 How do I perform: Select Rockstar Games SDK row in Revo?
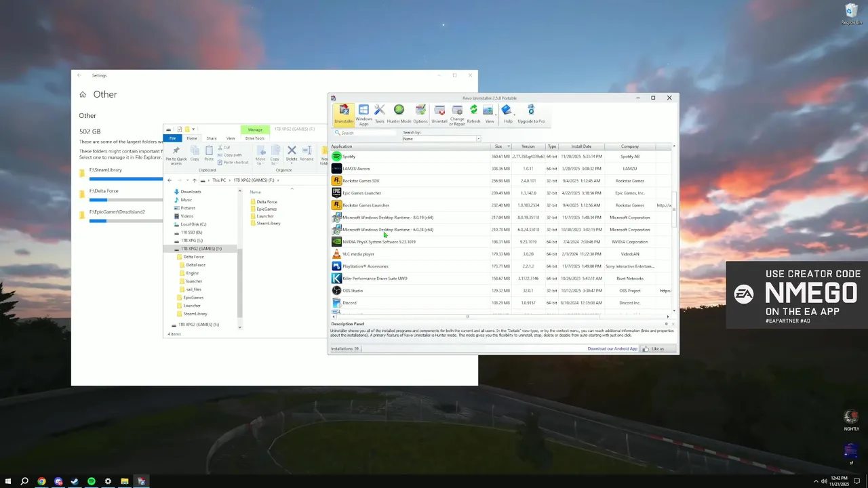501,181
